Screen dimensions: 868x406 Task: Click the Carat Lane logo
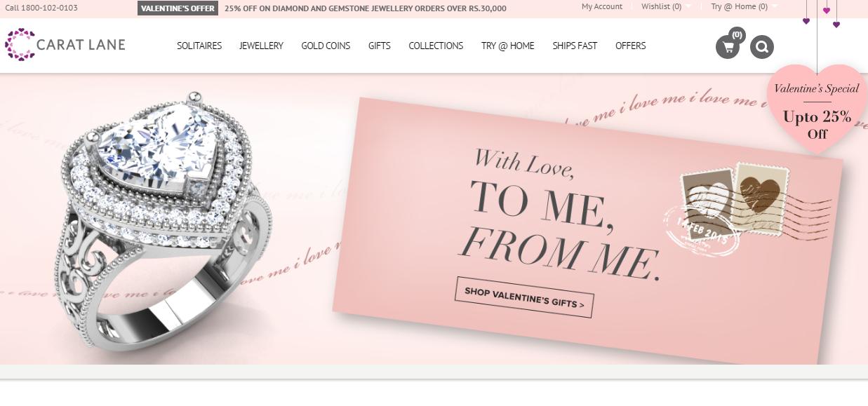click(65, 45)
